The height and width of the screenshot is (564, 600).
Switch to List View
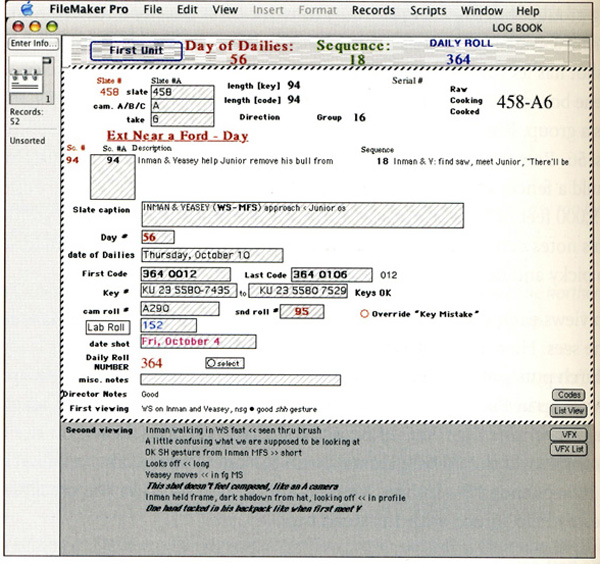(x=567, y=410)
